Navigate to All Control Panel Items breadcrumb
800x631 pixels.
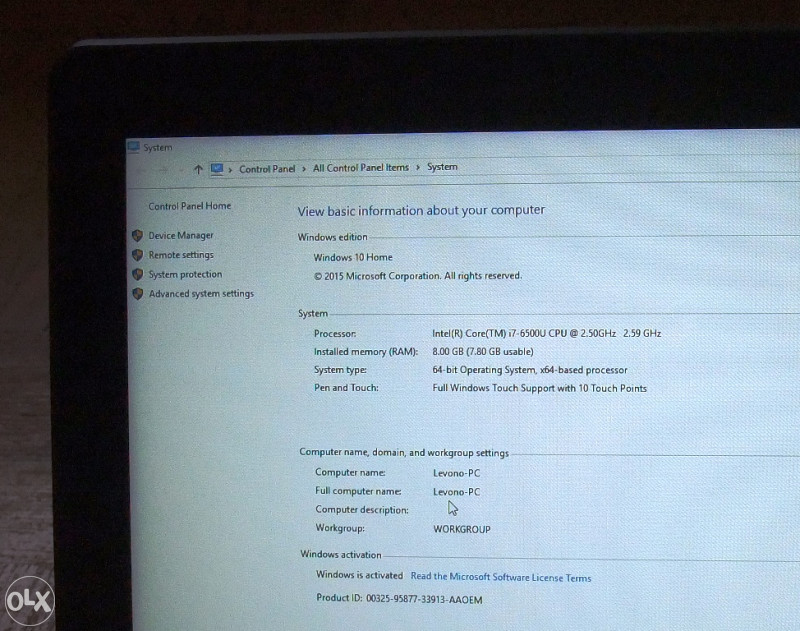[361, 168]
